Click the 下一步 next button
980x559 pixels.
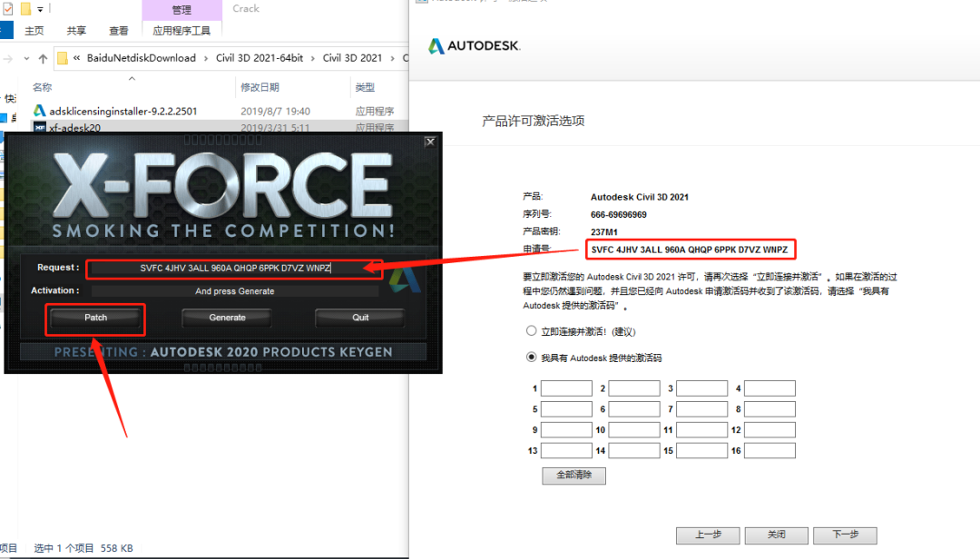point(845,535)
